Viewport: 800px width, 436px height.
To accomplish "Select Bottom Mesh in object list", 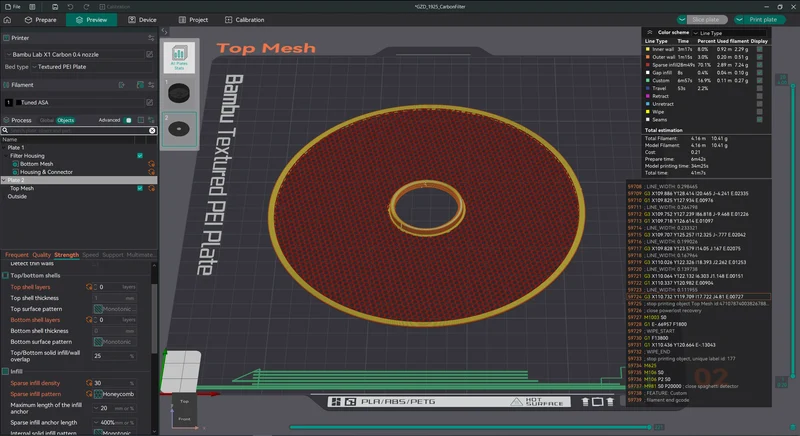I will click(36, 164).
